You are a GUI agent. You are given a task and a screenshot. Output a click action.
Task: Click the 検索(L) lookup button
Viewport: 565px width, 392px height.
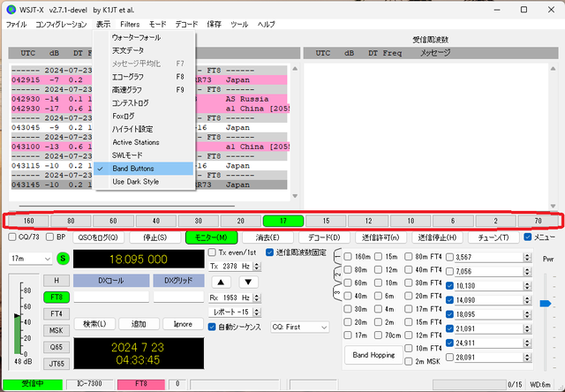tap(94, 324)
